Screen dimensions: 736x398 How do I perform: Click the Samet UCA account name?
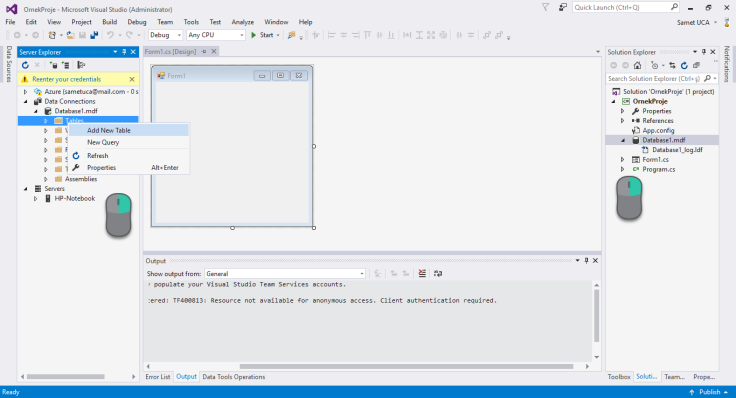tap(693, 23)
